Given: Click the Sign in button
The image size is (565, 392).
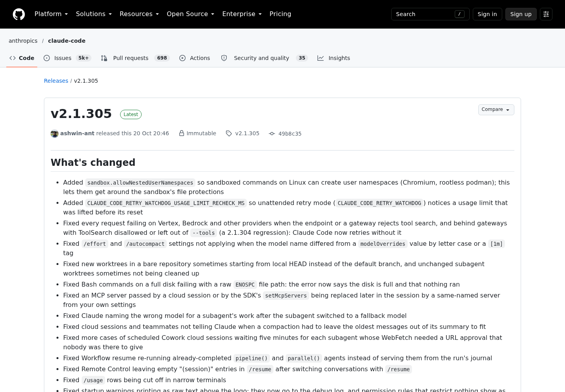Looking at the screenshot, I should click(x=487, y=14).
